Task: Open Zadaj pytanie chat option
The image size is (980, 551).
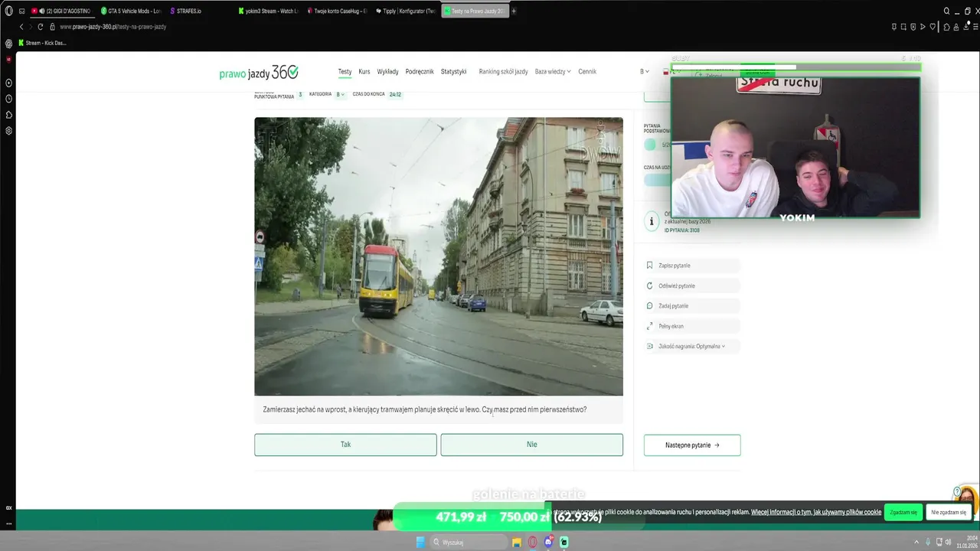Action: 692,306
